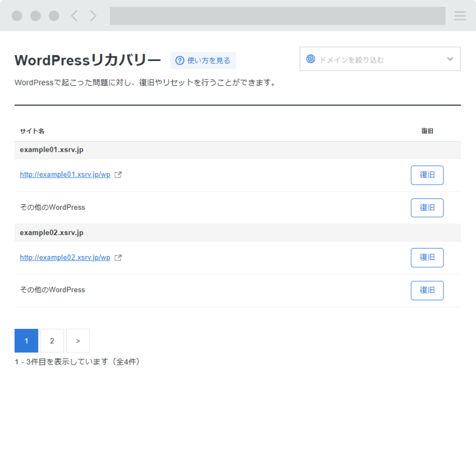Click the rightmost gray window control dot
Screen dimensions: 476x449
54,16
